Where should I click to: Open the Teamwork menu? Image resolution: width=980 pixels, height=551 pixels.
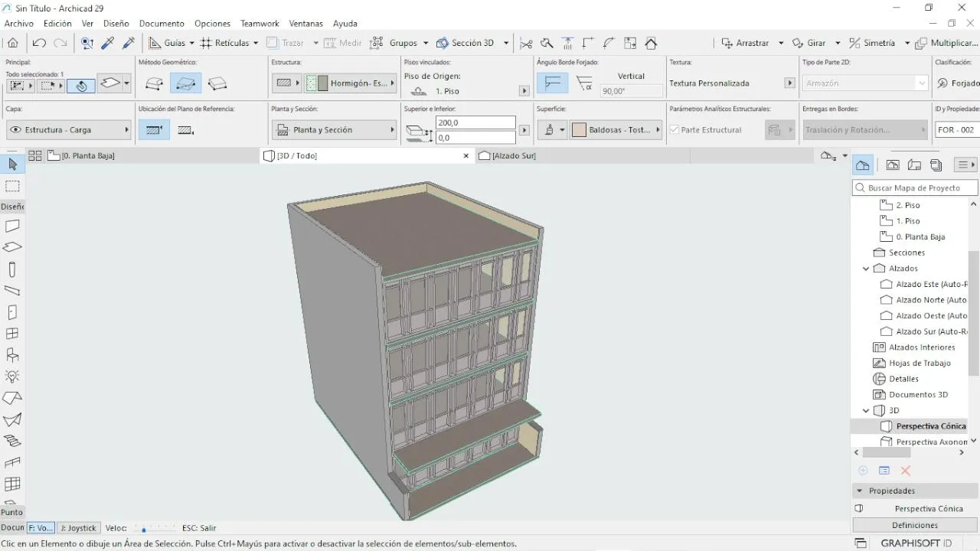pyautogui.click(x=260, y=24)
